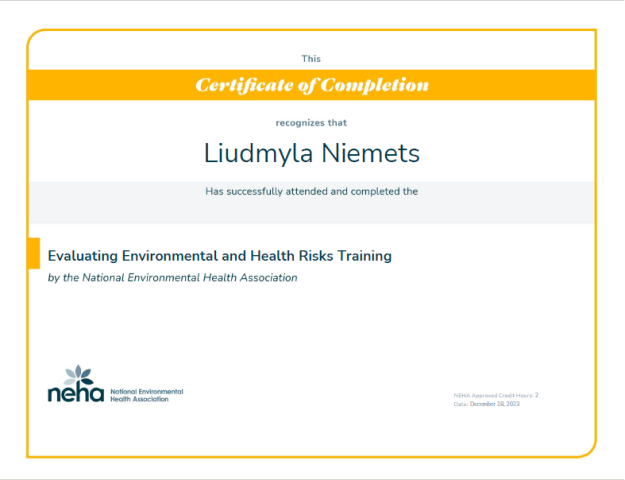
Task: Click 'National Environmental Health Association' text beside logo
Action: (146, 395)
